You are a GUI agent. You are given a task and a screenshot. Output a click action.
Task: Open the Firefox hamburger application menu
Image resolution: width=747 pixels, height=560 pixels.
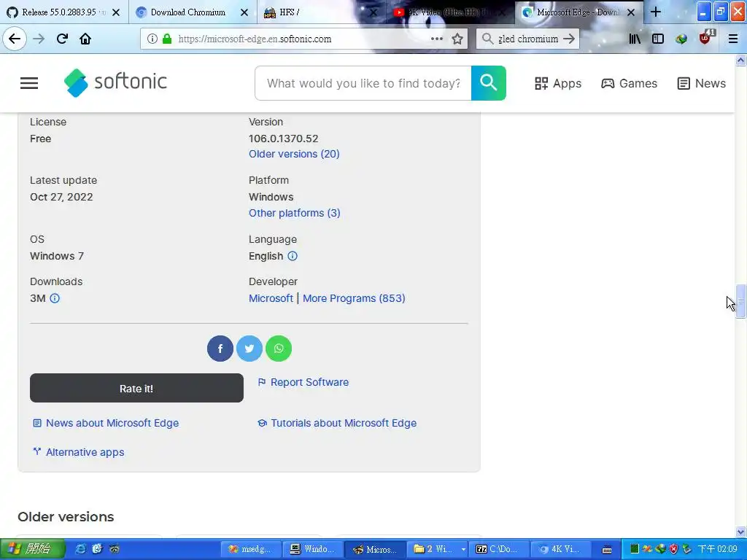pos(733,39)
